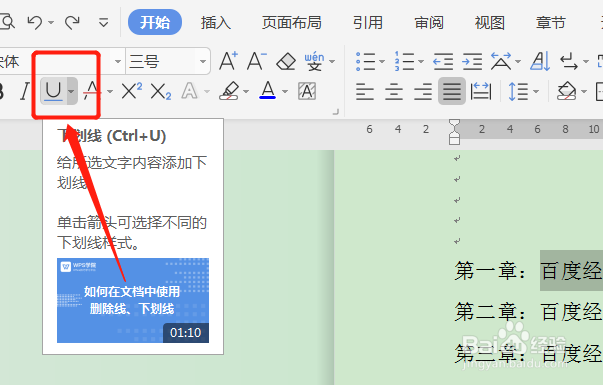Open the quick access customize dropdown
This screenshot has width=603, height=385.
(x=103, y=23)
